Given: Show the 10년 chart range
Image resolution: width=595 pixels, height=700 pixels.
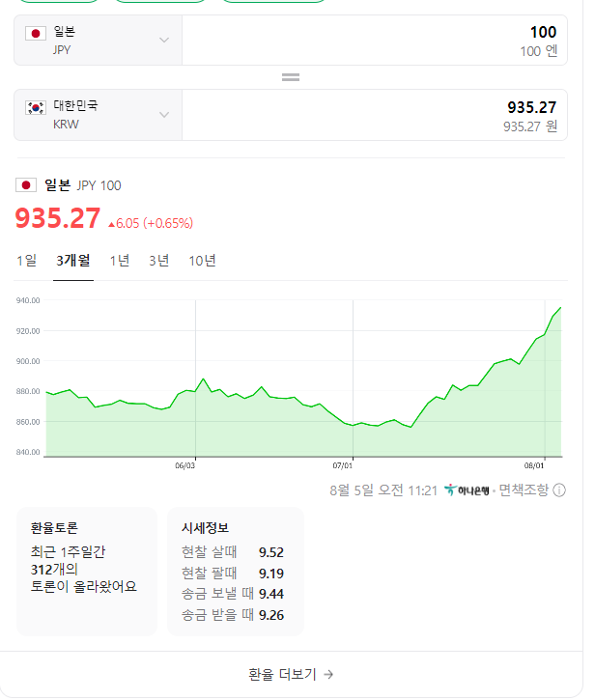Looking at the screenshot, I should pos(202,261).
